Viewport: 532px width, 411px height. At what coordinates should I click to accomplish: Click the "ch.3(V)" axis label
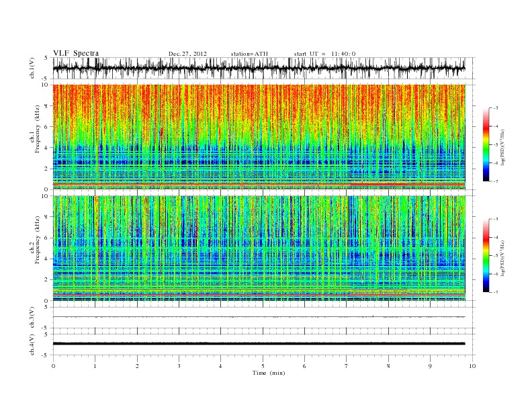pos(32,318)
